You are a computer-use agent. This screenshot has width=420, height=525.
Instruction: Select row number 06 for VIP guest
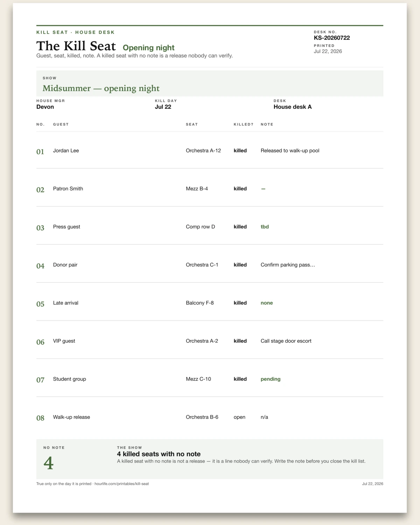pos(40,342)
